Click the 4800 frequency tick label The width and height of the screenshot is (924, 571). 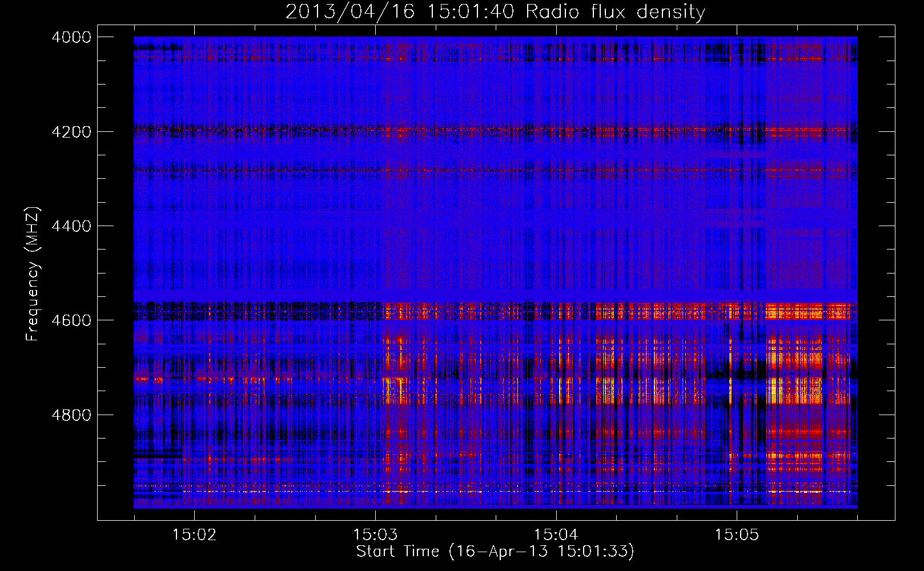tap(71, 415)
